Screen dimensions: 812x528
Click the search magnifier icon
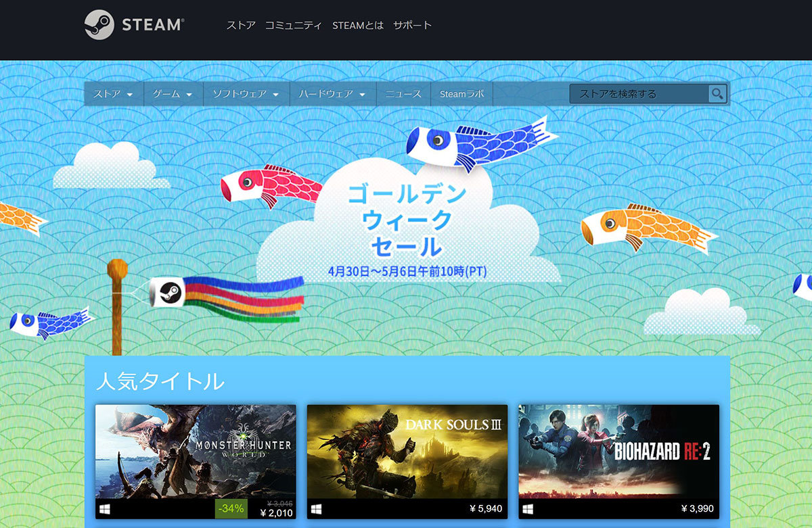tap(717, 94)
